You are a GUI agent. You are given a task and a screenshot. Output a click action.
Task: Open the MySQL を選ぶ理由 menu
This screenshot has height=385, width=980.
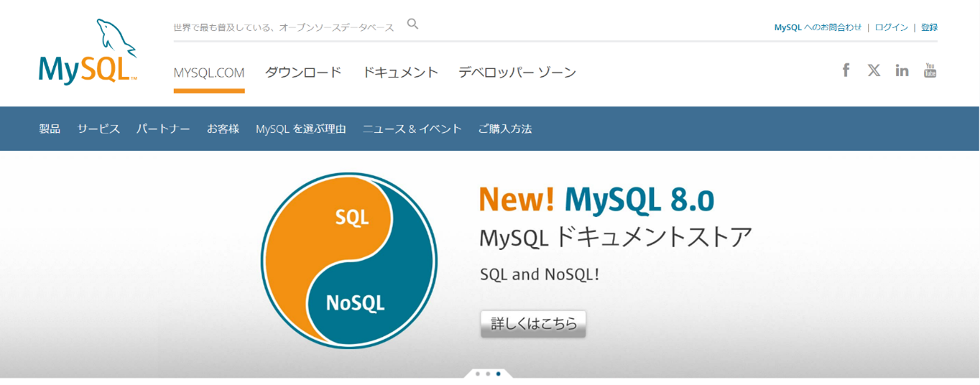[x=301, y=129]
